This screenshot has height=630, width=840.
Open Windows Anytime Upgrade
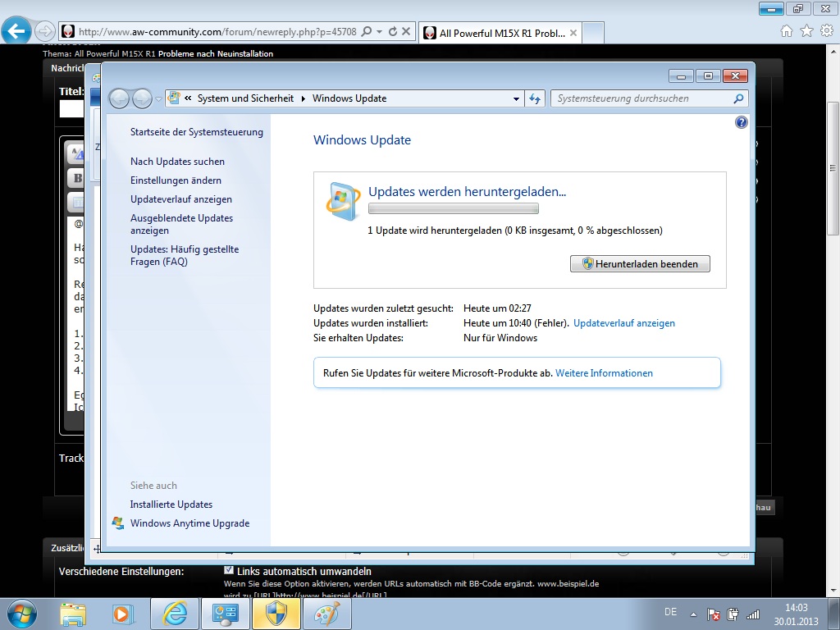[x=189, y=523]
